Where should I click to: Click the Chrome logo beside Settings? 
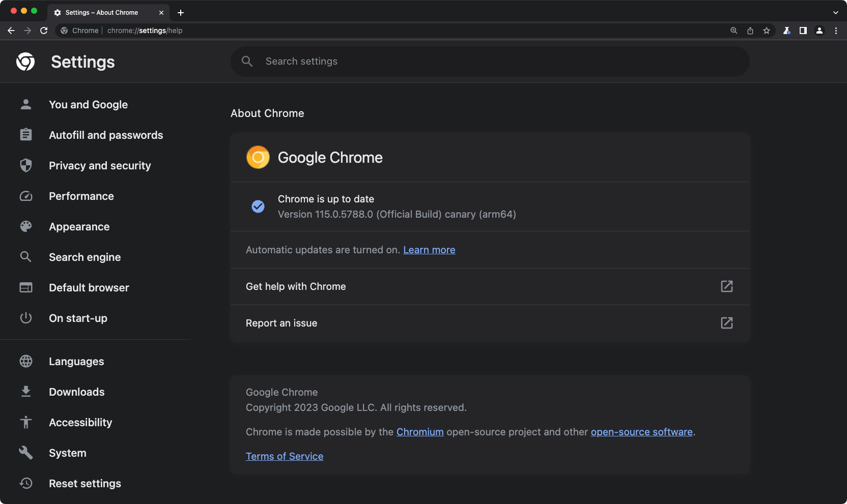click(x=25, y=62)
